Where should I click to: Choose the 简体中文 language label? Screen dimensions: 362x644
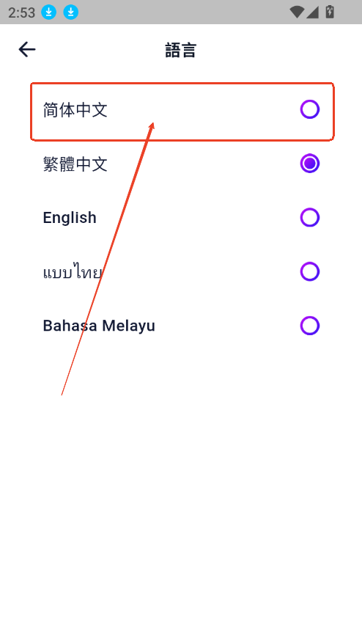[x=75, y=110]
